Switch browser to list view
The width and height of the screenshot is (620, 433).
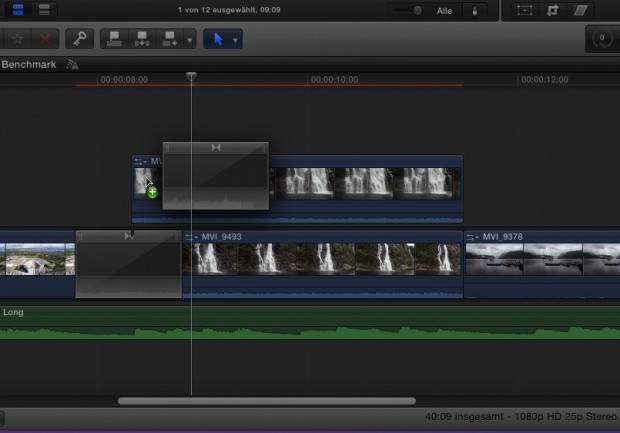44,10
